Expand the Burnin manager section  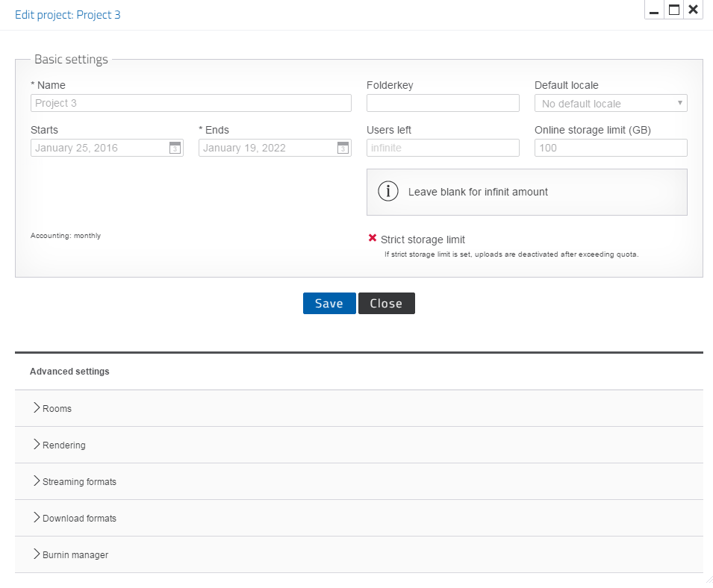(359, 554)
